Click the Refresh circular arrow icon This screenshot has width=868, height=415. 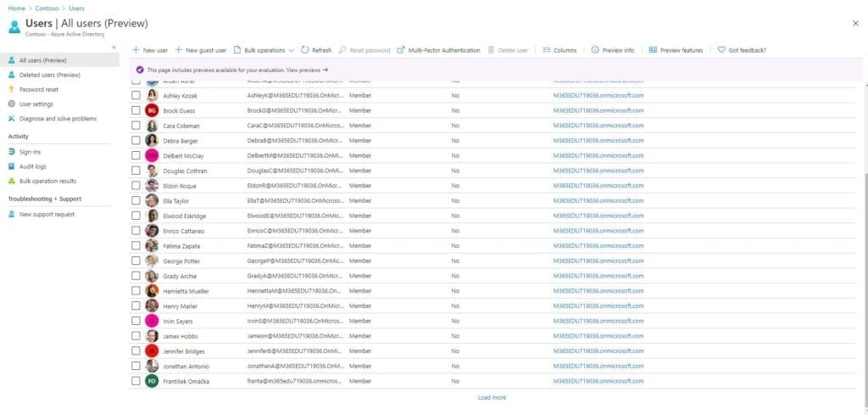tap(305, 50)
